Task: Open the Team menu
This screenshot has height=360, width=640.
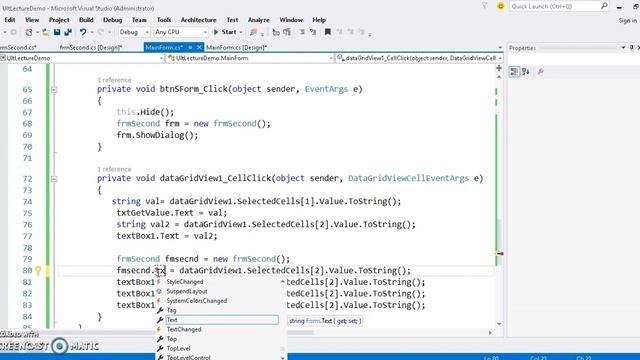Action: click(139, 20)
